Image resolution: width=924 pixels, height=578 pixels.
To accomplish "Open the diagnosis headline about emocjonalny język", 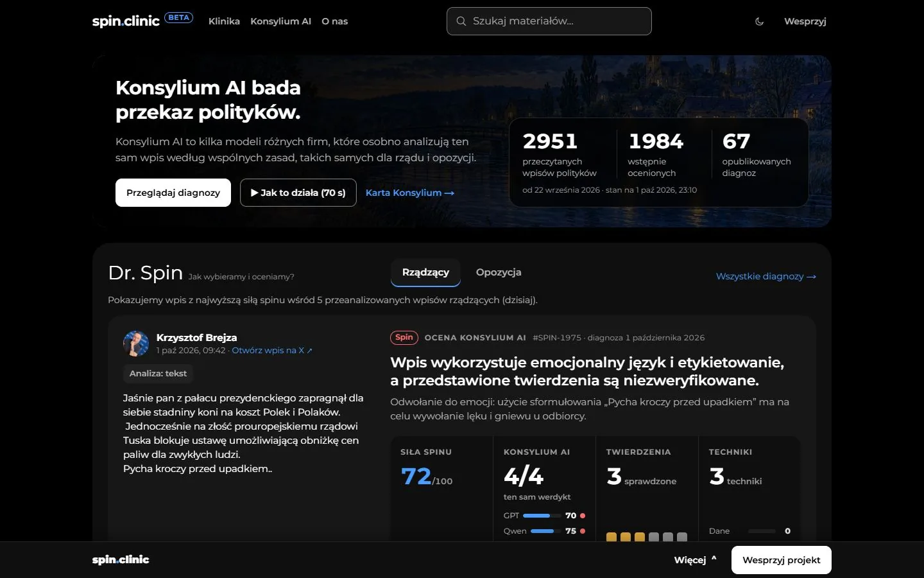I will 587,371.
